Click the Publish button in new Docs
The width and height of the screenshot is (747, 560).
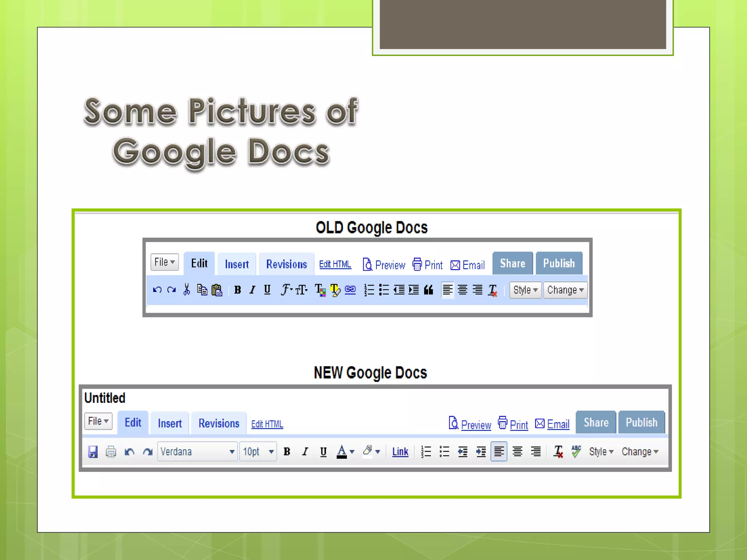[642, 423]
